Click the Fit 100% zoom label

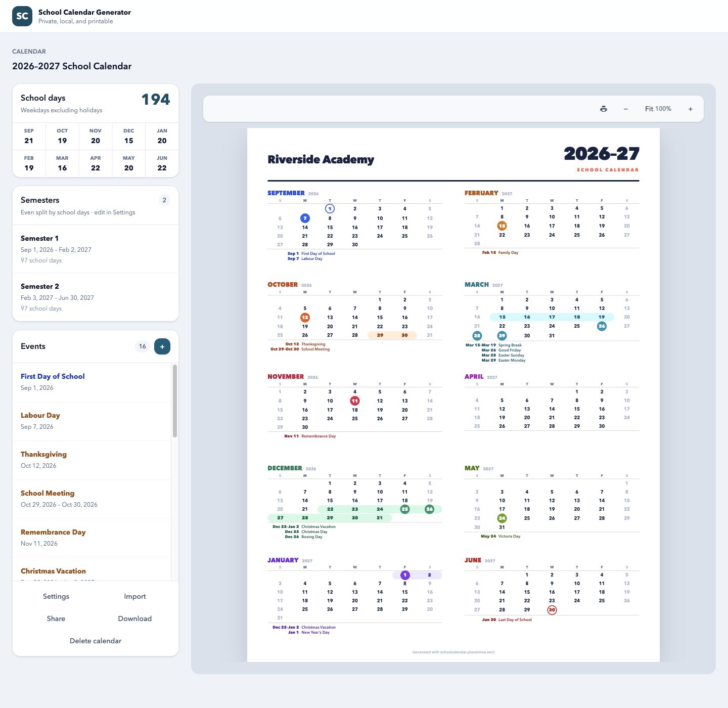[658, 109]
